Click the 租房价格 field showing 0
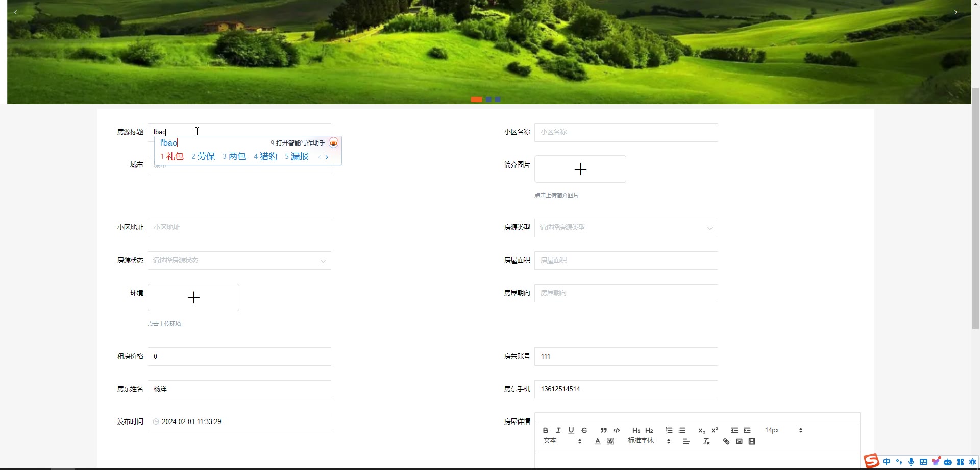This screenshot has height=470, width=980. point(239,357)
